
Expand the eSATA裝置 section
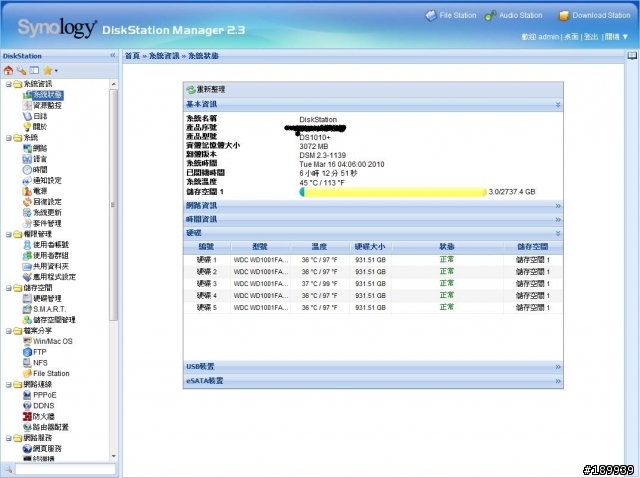coord(558,381)
